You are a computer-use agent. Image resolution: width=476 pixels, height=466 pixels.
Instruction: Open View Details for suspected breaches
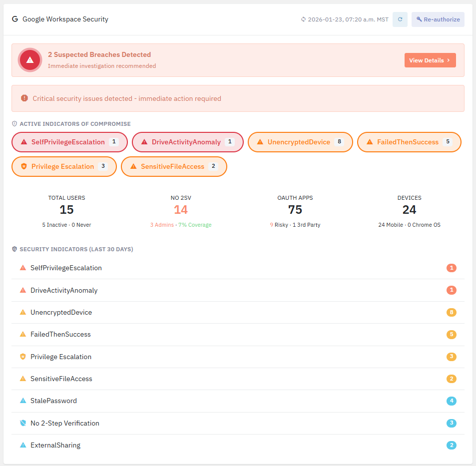pyautogui.click(x=430, y=60)
